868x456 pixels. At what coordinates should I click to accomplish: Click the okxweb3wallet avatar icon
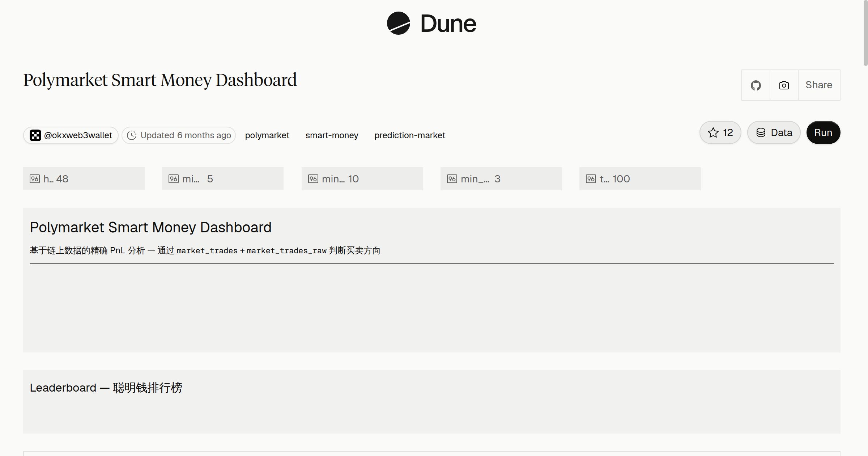tap(35, 135)
